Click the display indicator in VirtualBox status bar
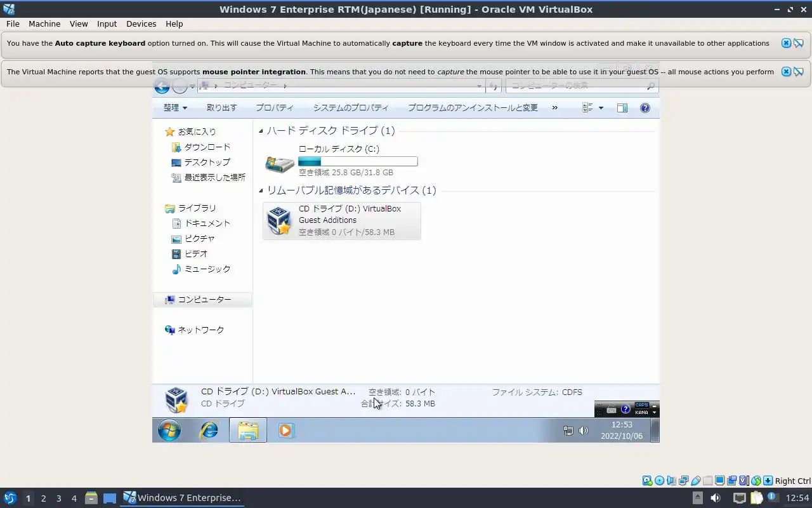 click(720, 481)
